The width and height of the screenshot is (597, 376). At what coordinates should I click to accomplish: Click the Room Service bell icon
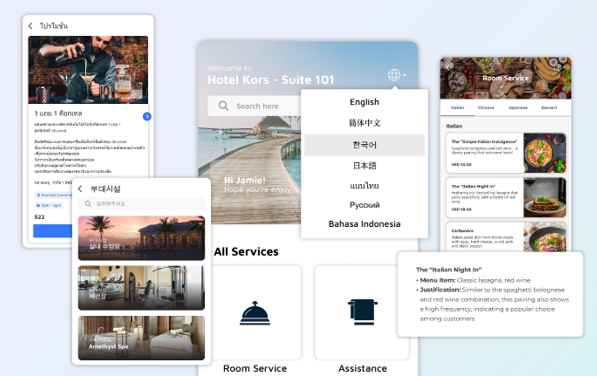[x=255, y=313]
